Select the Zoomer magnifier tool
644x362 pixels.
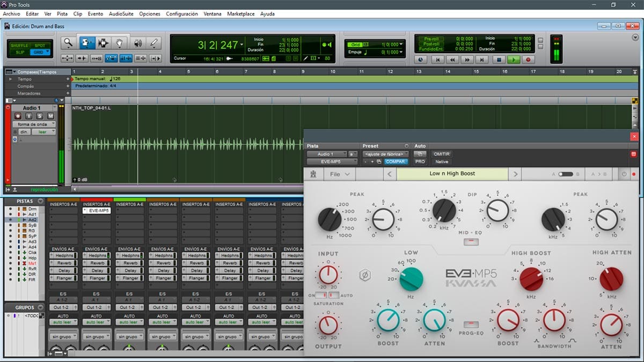[68, 43]
